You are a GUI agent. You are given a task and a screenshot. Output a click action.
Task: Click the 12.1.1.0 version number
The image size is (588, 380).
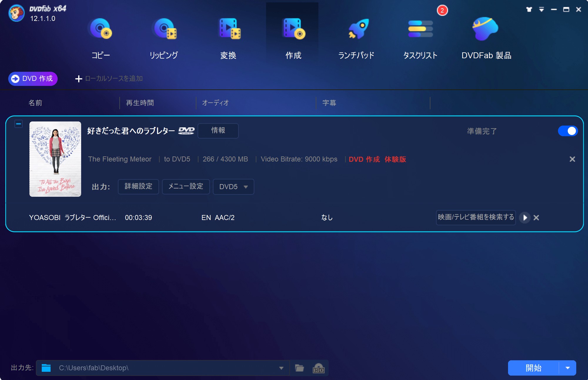[x=43, y=19]
